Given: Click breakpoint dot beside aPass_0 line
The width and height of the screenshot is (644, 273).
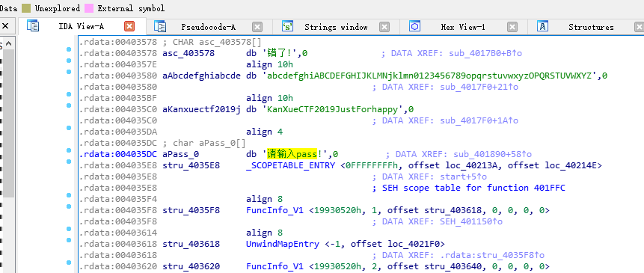Looking at the screenshot, I should click(69, 150).
